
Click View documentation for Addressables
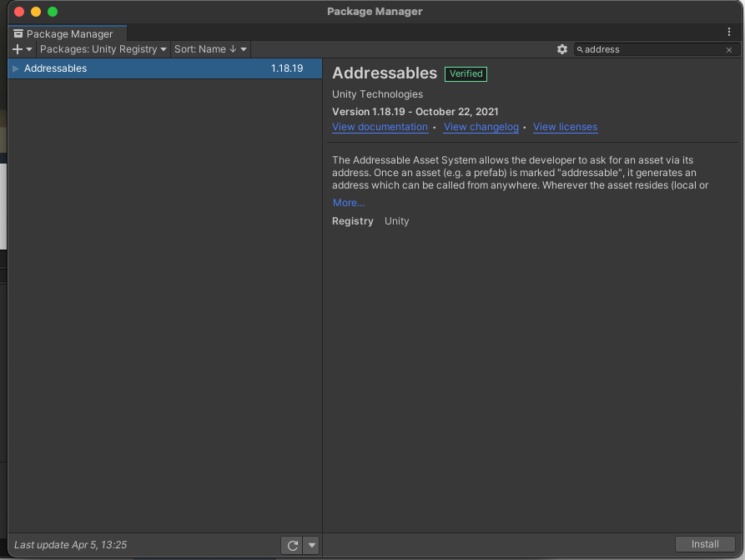point(380,127)
